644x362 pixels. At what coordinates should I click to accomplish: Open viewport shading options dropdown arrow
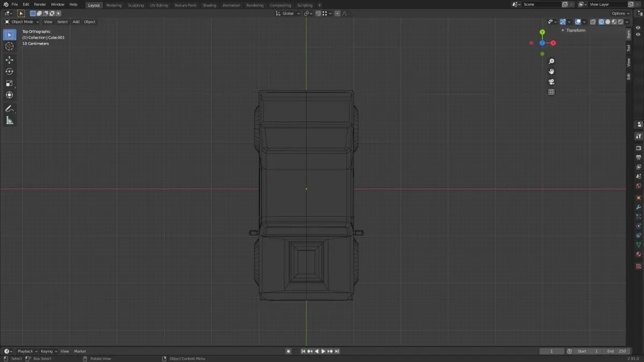627,22
